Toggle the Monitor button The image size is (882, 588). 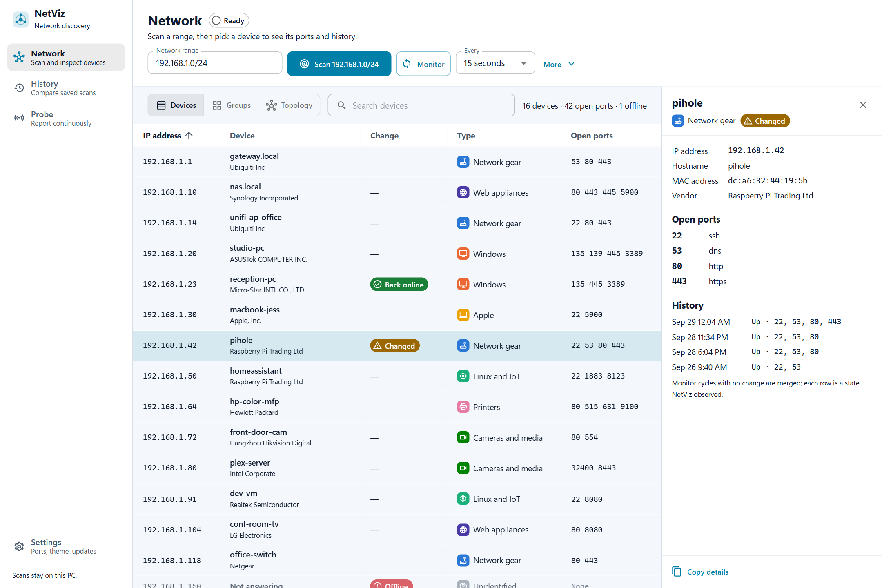(x=423, y=64)
